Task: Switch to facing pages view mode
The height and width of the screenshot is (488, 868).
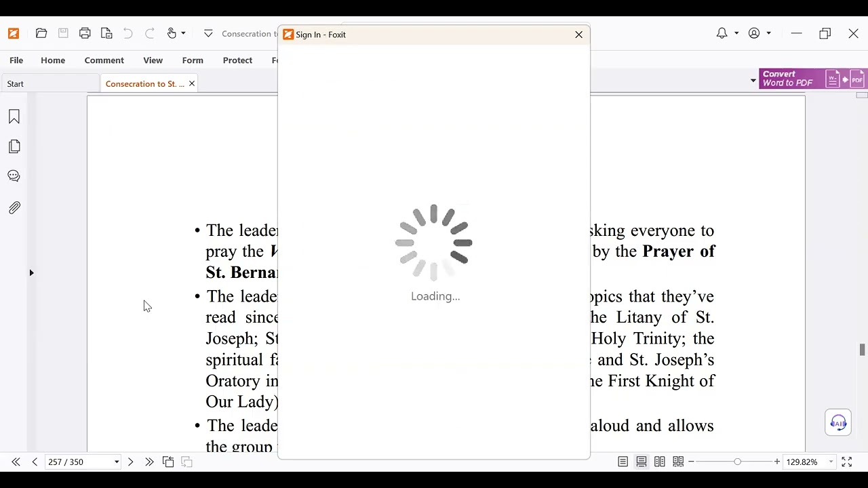Action: (660, 462)
